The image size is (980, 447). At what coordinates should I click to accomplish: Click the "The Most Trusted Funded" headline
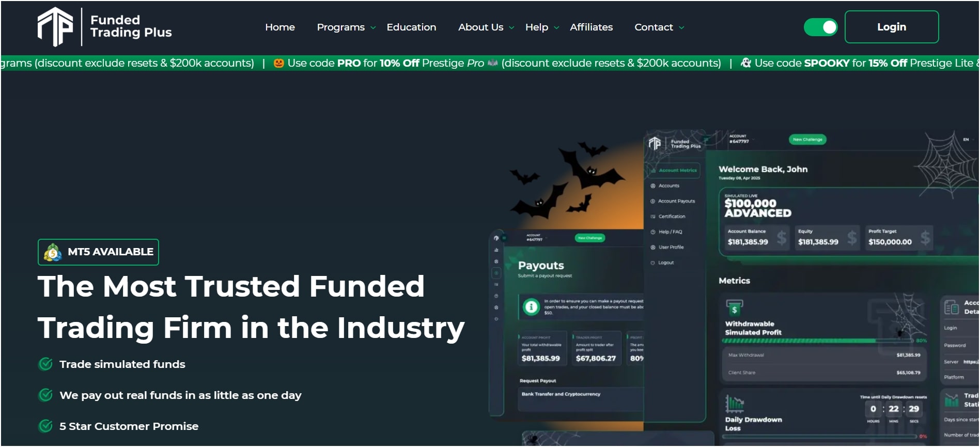[231, 286]
